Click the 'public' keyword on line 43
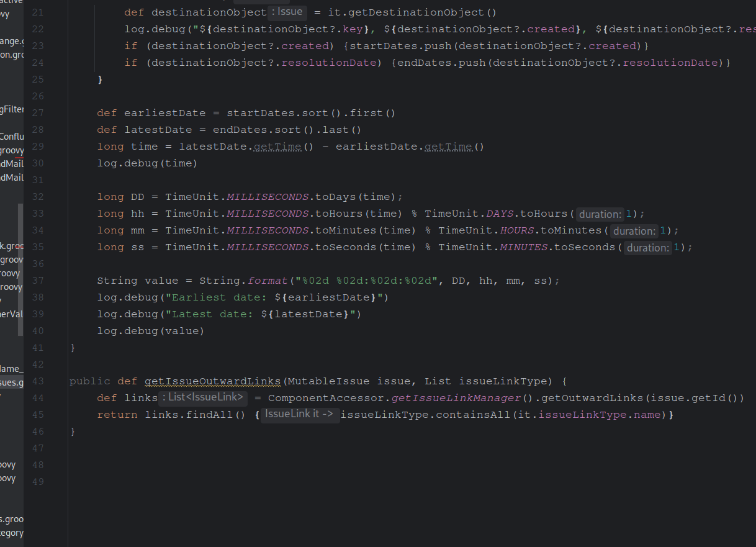This screenshot has height=547, width=756. (90, 381)
